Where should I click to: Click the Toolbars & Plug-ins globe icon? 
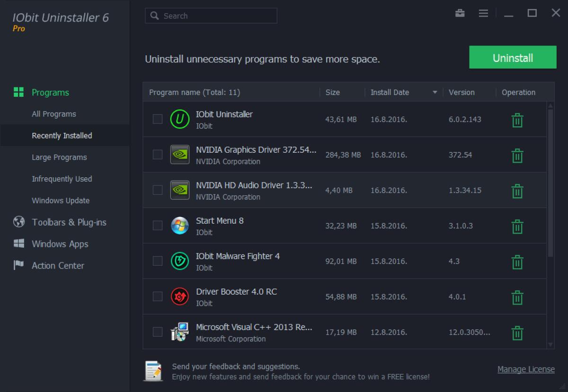pyautogui.click(x=18, y=222)
